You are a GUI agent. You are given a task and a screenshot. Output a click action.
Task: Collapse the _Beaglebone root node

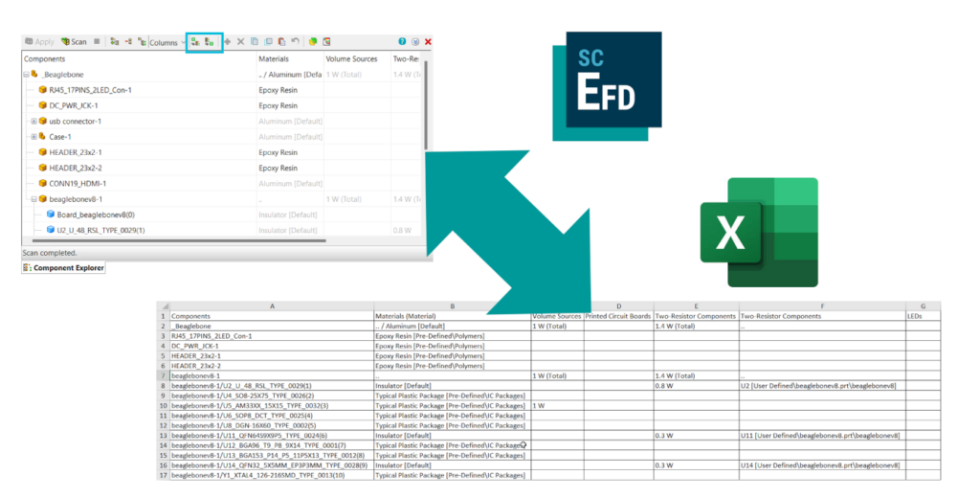tap(26, 75)
